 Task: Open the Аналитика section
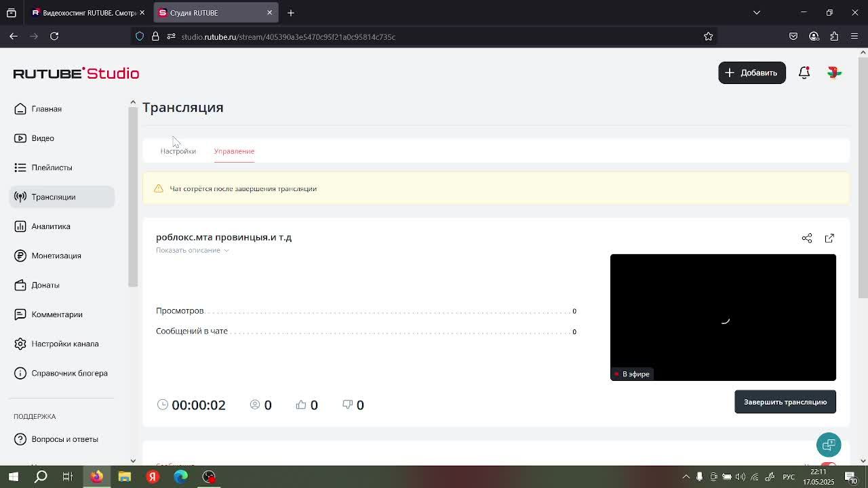(42, 226)
